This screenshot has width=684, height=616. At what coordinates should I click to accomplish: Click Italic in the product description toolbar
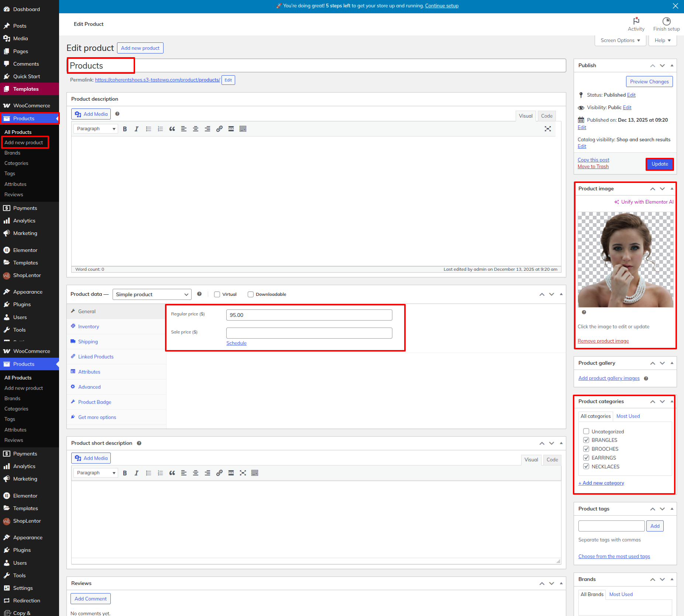pos(137,129)
